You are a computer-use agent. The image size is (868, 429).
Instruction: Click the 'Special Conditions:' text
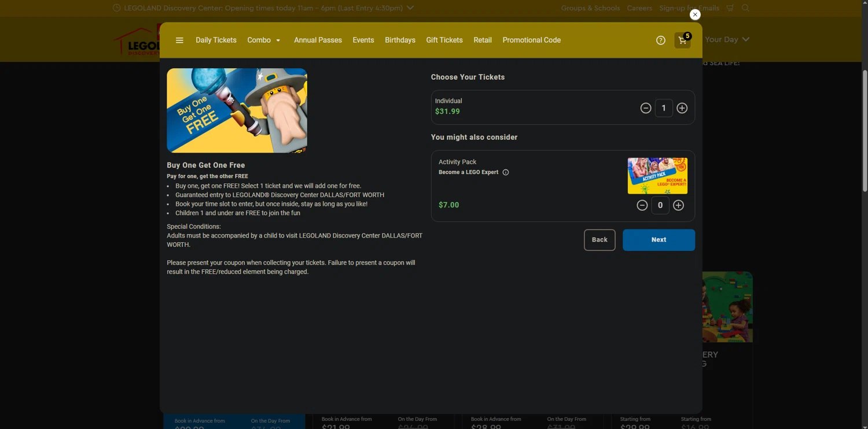coord(194,227)
